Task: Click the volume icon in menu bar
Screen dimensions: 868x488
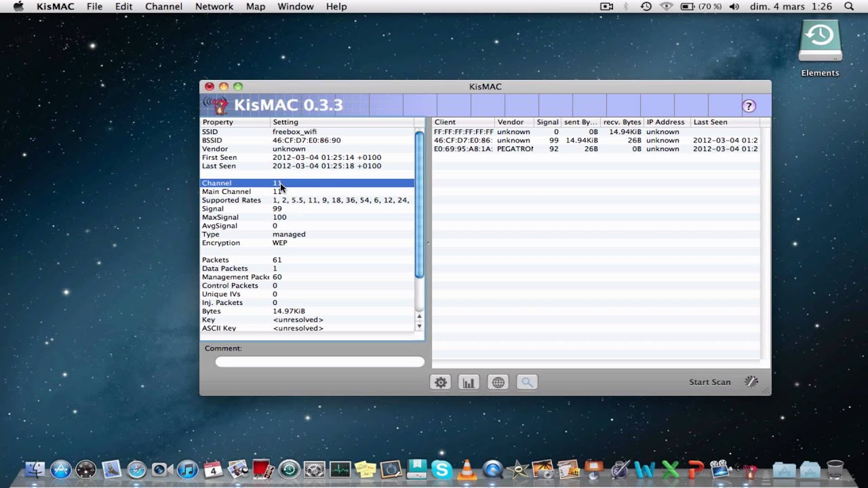Action: [x=734, y=6]
